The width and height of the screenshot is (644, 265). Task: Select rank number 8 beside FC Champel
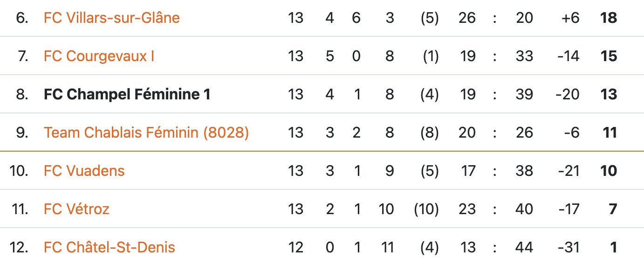click(22, 94)
